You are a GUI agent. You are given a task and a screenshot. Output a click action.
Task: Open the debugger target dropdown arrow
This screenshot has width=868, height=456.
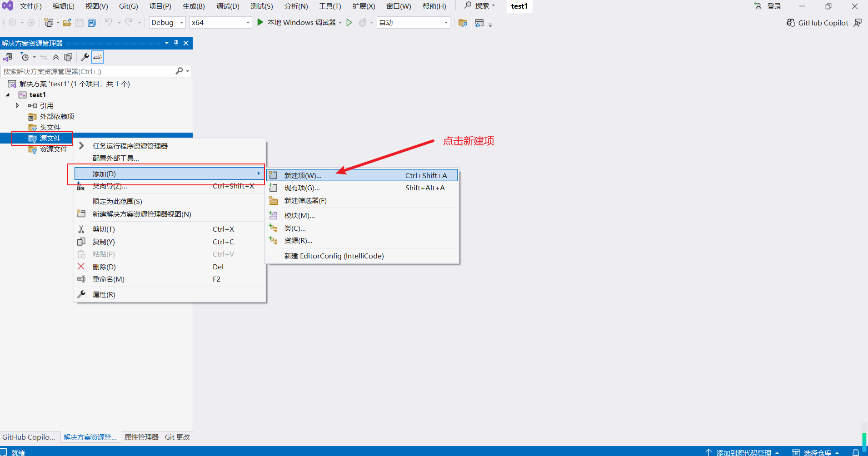tap(340, 23)
